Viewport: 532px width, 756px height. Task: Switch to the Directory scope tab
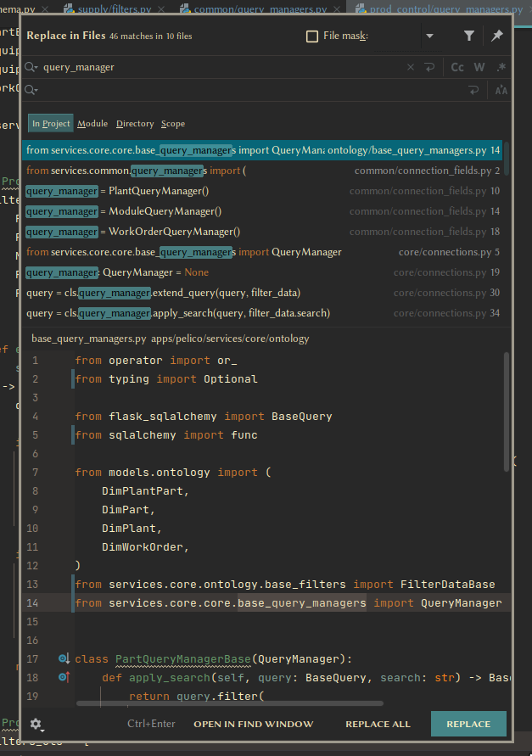135,124
